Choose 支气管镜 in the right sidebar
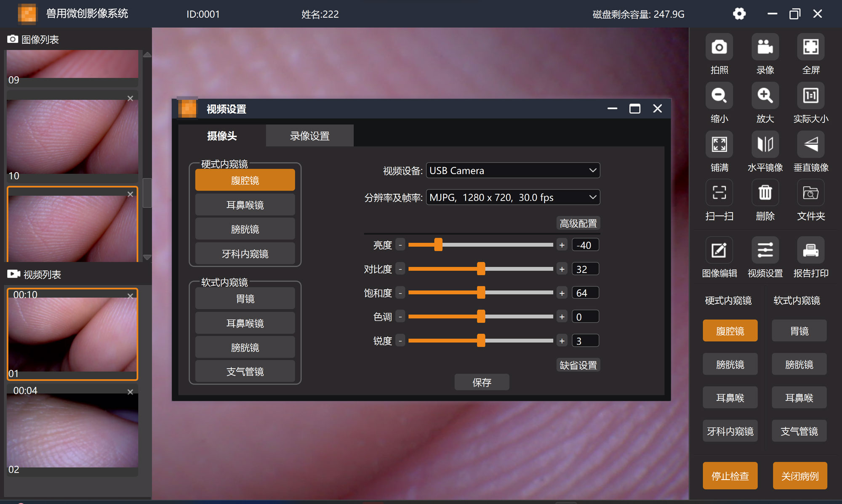This screenshot has height=504, width=842. click(x=799, y=431)
